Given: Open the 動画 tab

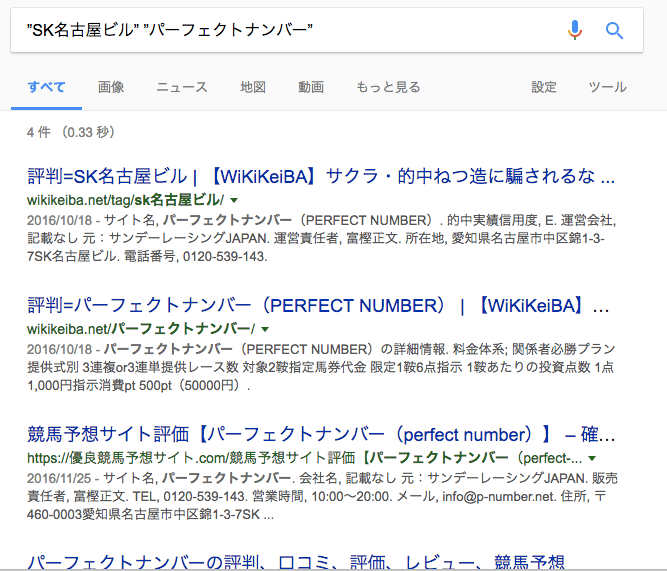Looking at the screenshot, I should [x=311, y=87].
